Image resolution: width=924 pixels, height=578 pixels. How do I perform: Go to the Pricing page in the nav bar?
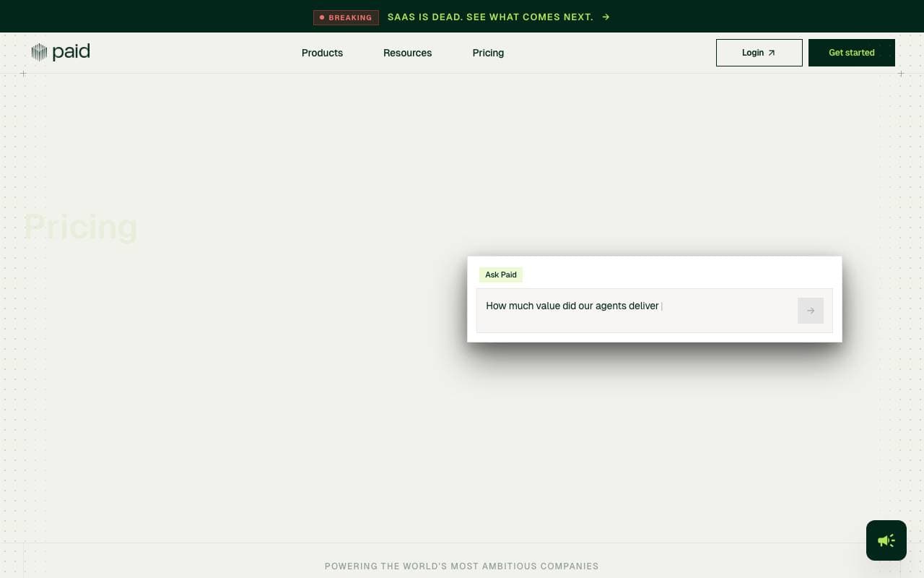[488, 53]
